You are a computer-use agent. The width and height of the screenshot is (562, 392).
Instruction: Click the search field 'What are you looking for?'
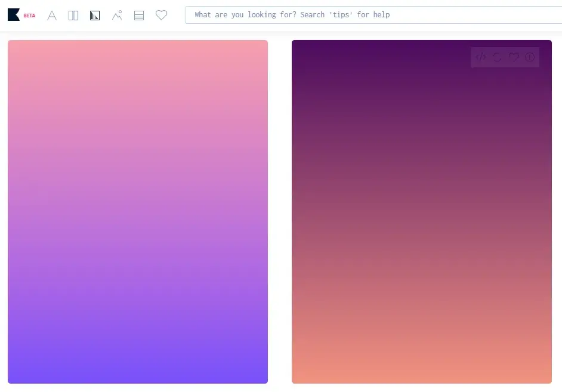374,15
